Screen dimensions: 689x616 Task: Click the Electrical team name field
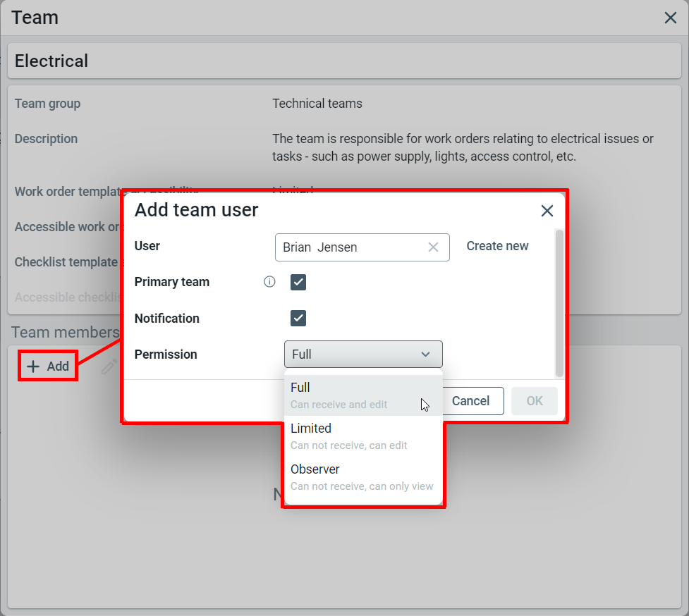[344, 61]
